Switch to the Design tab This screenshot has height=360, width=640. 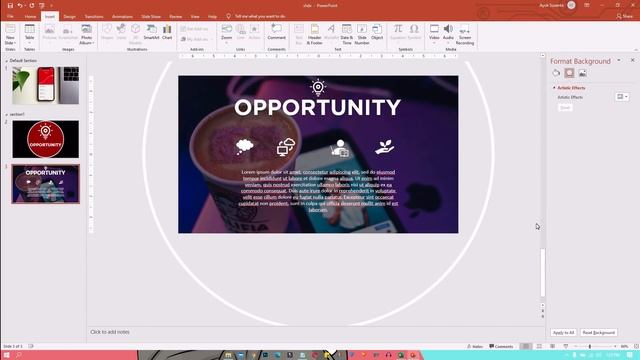(69, 16)
